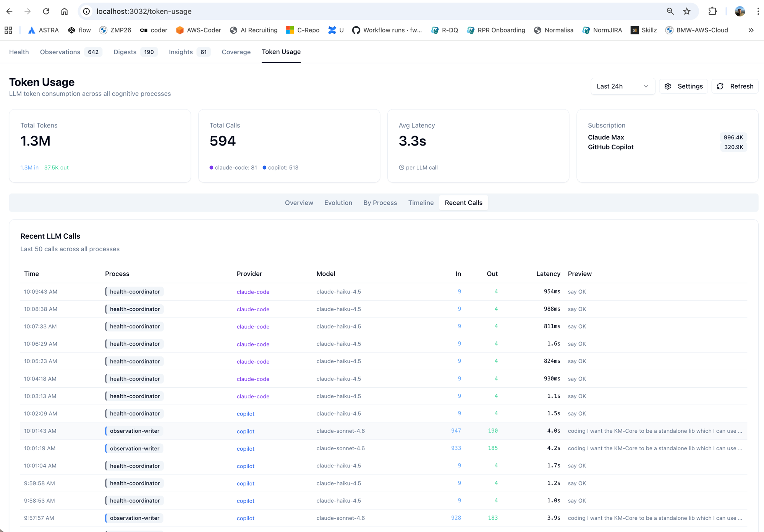
Task: Open the AI Recruiting bookmark
Action: point(254,30)
